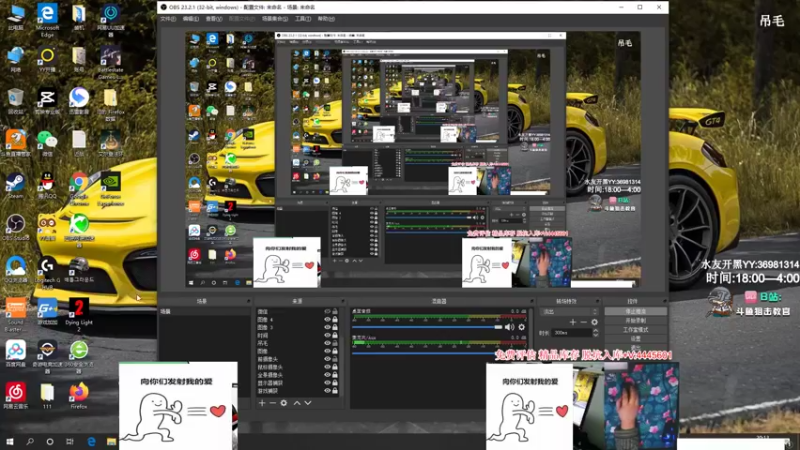
Task: Open source properties gear in sources toolbar
Action: pos(284,403)
